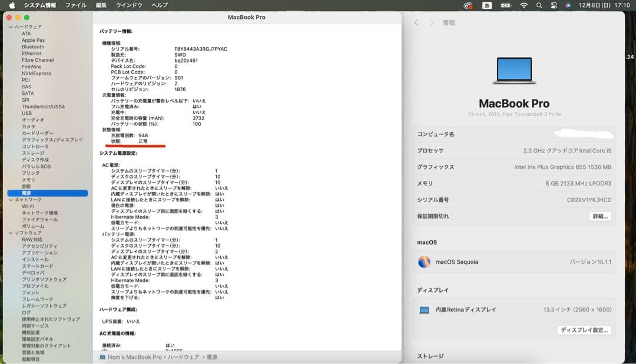Switch input source via the あ icon

pos(486,5)
